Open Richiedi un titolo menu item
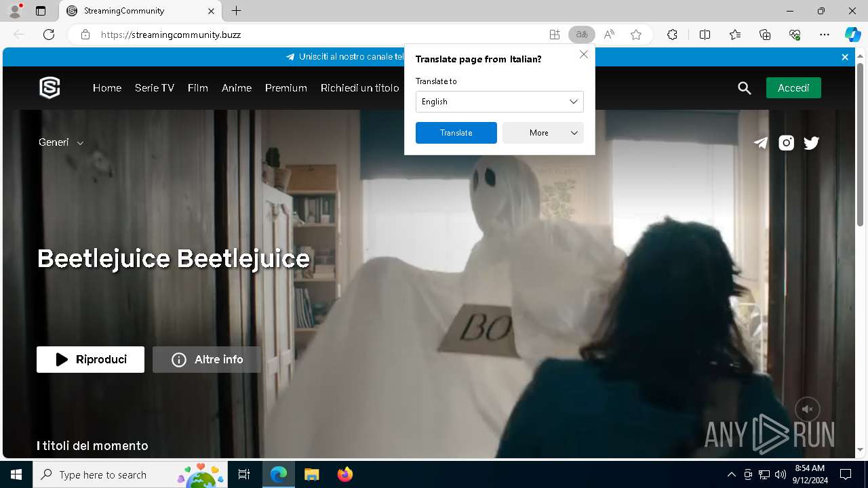Screen dimensions: 868x488 click(360, 88)
